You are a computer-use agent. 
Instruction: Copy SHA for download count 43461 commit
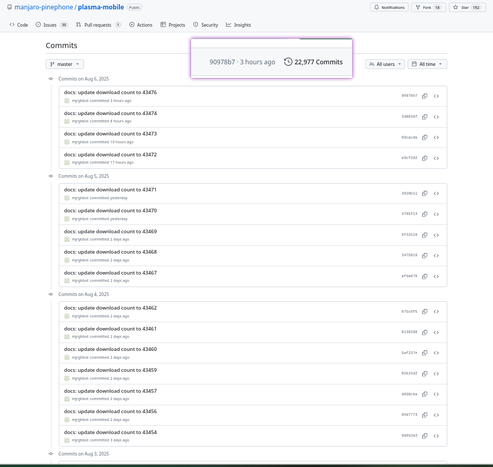click(x=425, y=332)
